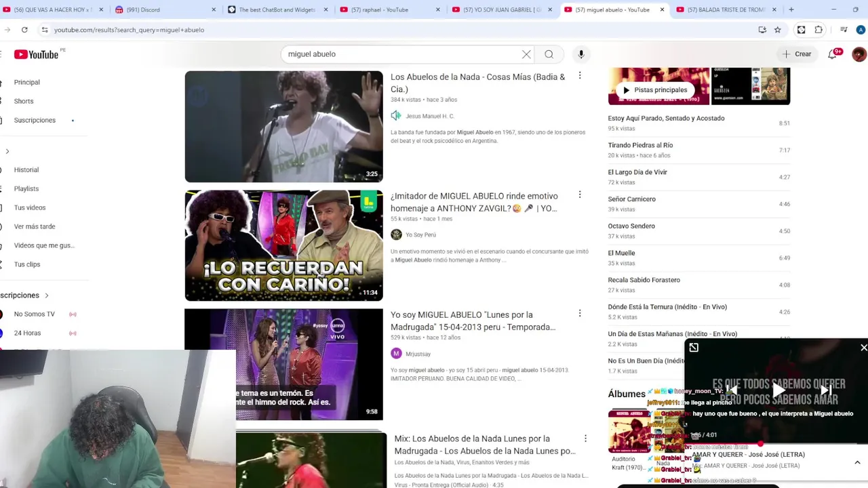Expand the Suscripciones section arrow

47,296
